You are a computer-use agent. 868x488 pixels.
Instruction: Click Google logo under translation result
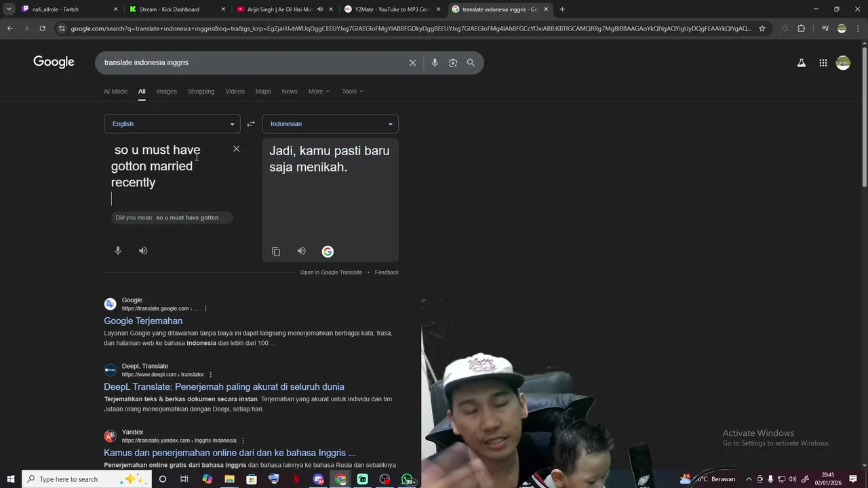(x=328, y=251)
